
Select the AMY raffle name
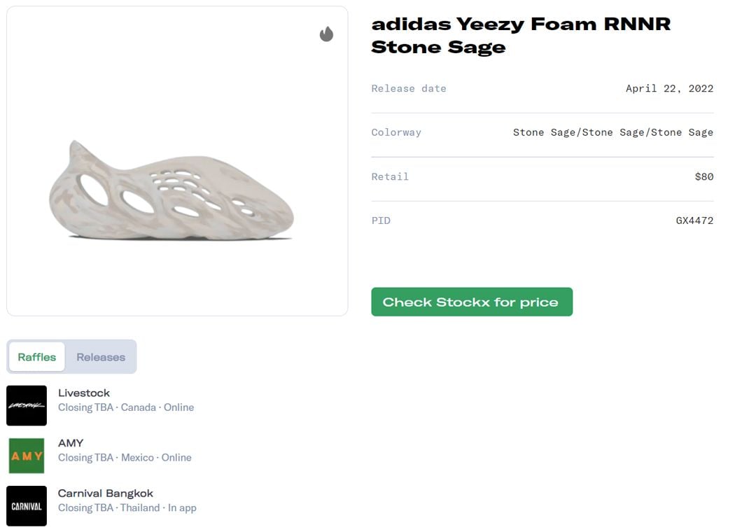71,443
